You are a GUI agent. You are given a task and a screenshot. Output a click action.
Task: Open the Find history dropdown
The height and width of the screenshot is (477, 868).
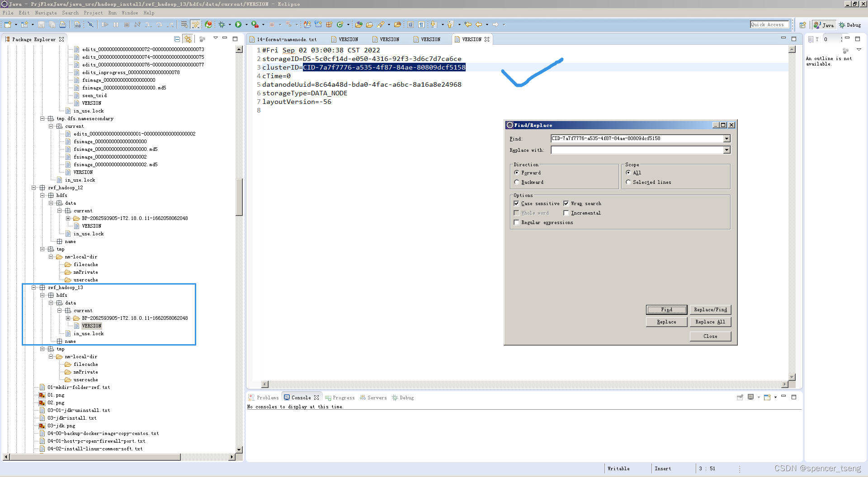(x=726, y=139)
